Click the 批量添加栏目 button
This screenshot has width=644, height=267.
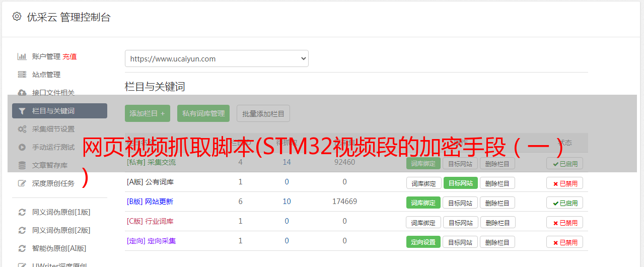click(263, 113)
